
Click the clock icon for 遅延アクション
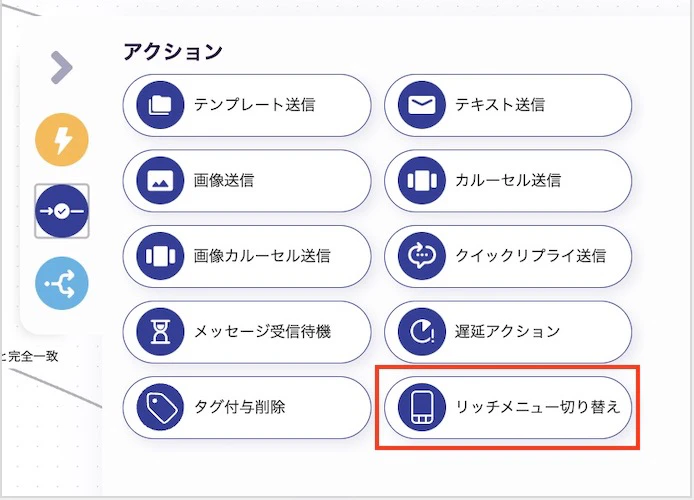pyautogui.click(x=421, y=332)
